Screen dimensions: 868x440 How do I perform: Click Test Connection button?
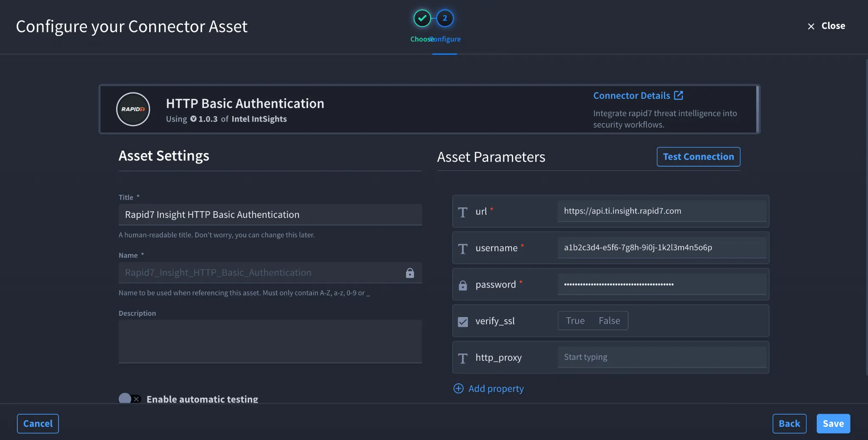698,156
